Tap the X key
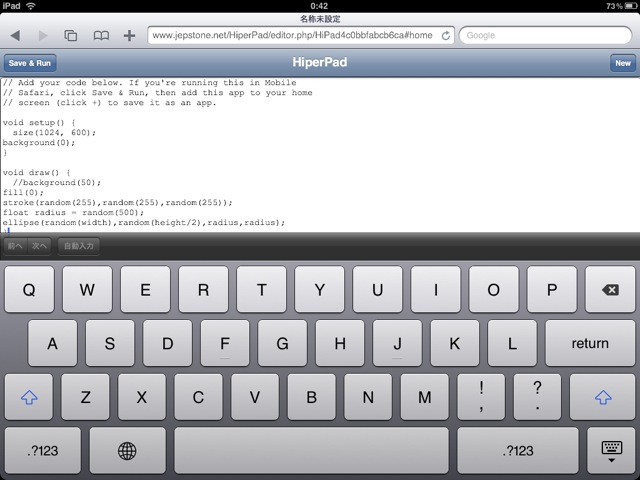The height and width of the screenshot is (480, 640). pos(142,397)
